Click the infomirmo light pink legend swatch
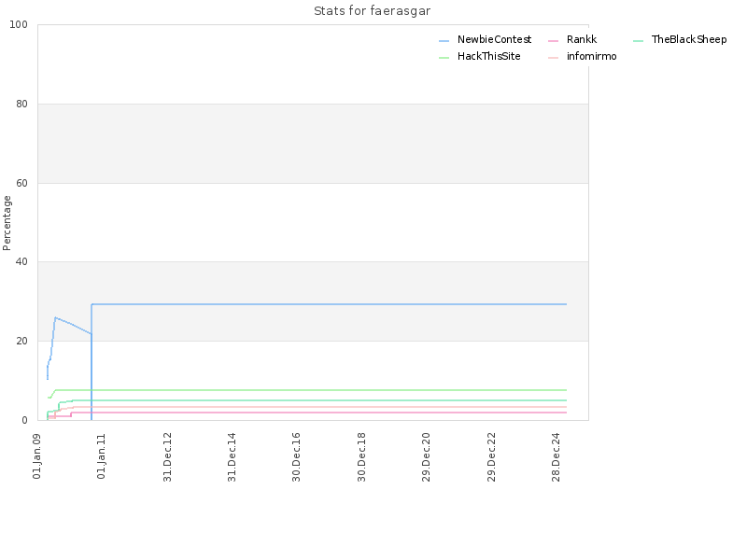The width and height of the screenshot is (747, 560). [x=553, y=58]
